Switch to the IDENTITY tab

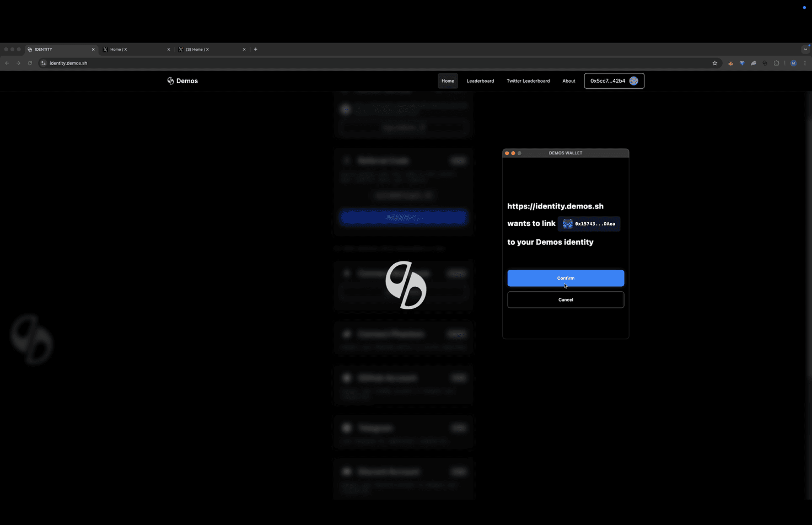point(55,49)
